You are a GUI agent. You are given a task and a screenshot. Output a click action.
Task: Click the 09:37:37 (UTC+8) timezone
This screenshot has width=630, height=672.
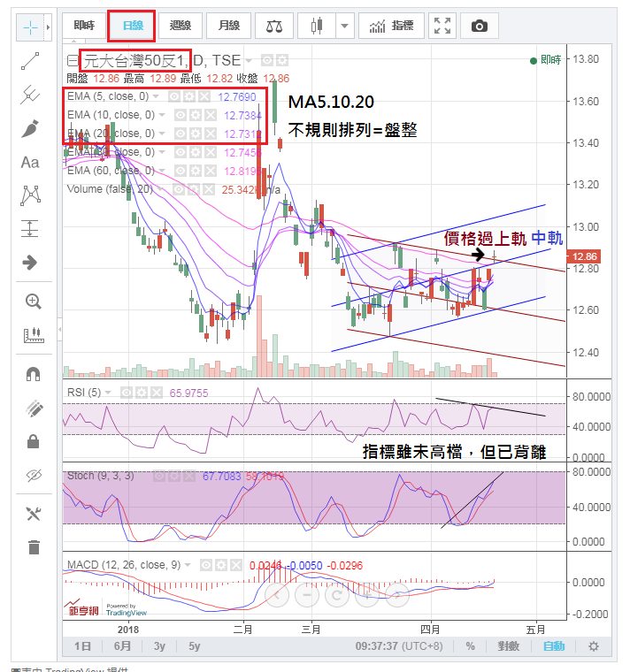(x=399, y=645)
